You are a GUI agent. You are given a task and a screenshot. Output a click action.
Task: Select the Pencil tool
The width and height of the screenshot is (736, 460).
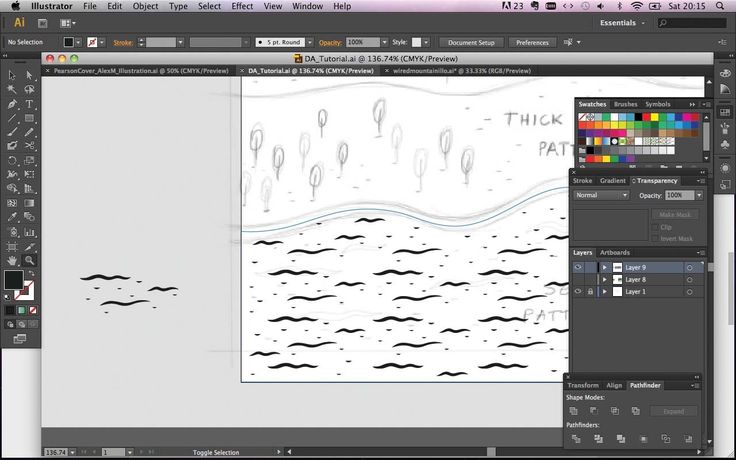coord(29,132)
